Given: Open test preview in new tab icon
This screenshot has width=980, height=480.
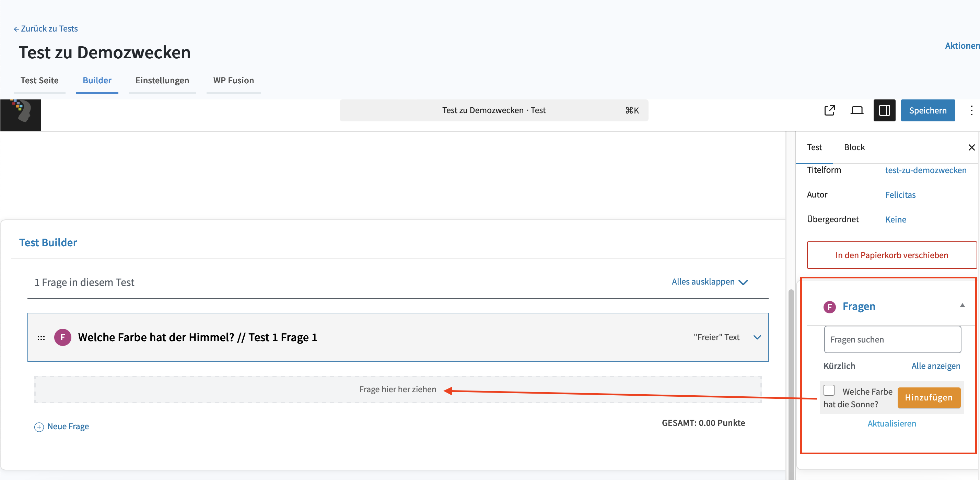Looking at the screenshot, I should (x=829, y=110).
